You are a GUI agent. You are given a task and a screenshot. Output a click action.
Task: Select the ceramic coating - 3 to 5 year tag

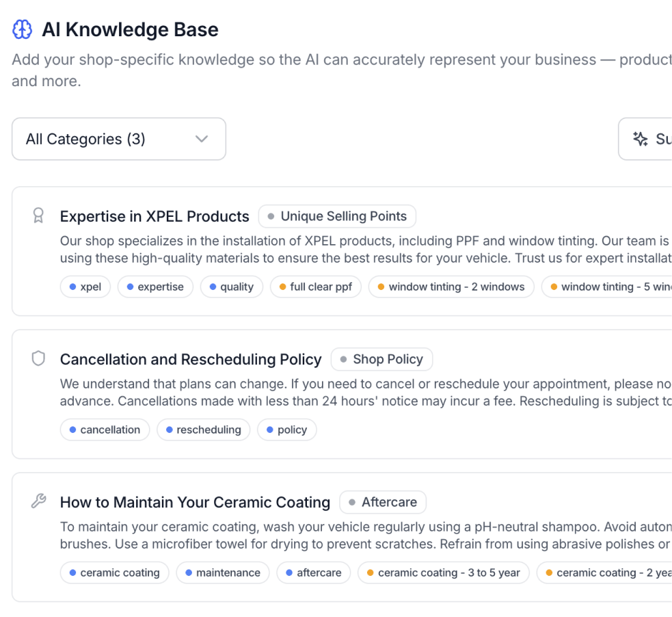(444, 573)
